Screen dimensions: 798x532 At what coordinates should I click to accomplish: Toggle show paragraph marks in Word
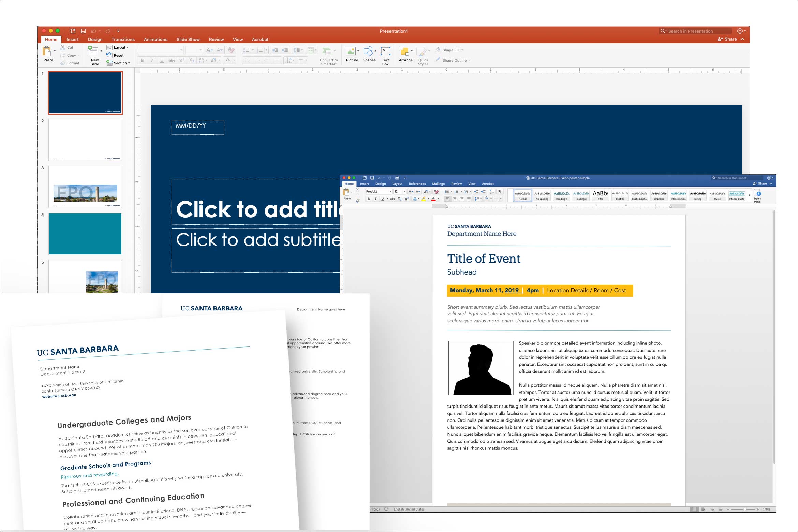tap(500, 192)
